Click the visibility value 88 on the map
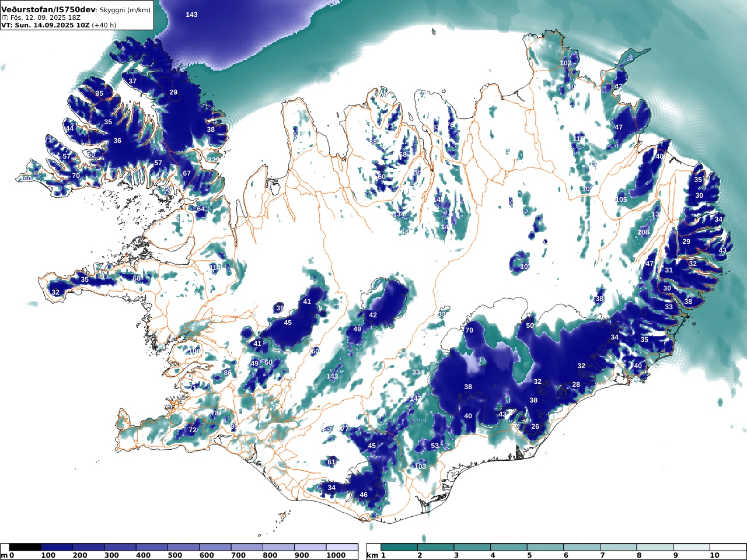The width and height of the screenshot is (747, 560). [373, 142]
